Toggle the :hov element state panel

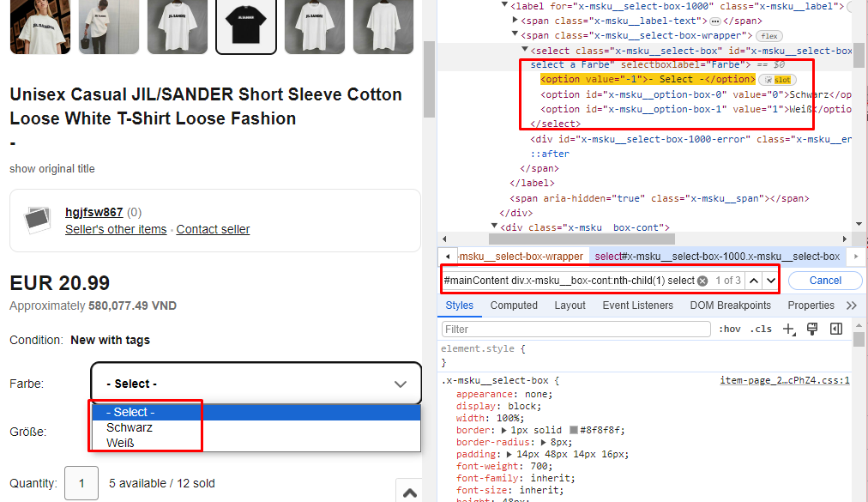730,329
